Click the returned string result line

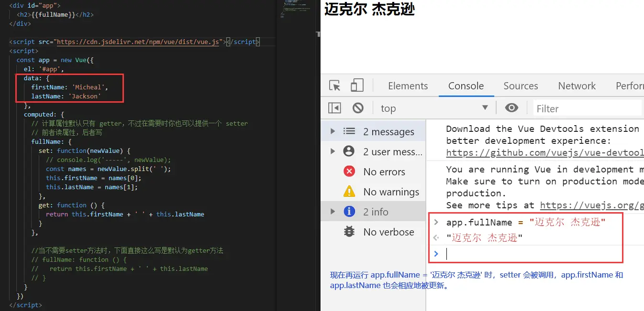484,238
